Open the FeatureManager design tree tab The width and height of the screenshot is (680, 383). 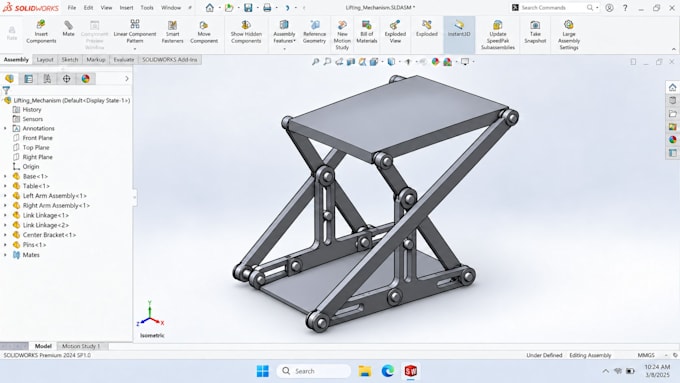(x=9, y=79)
